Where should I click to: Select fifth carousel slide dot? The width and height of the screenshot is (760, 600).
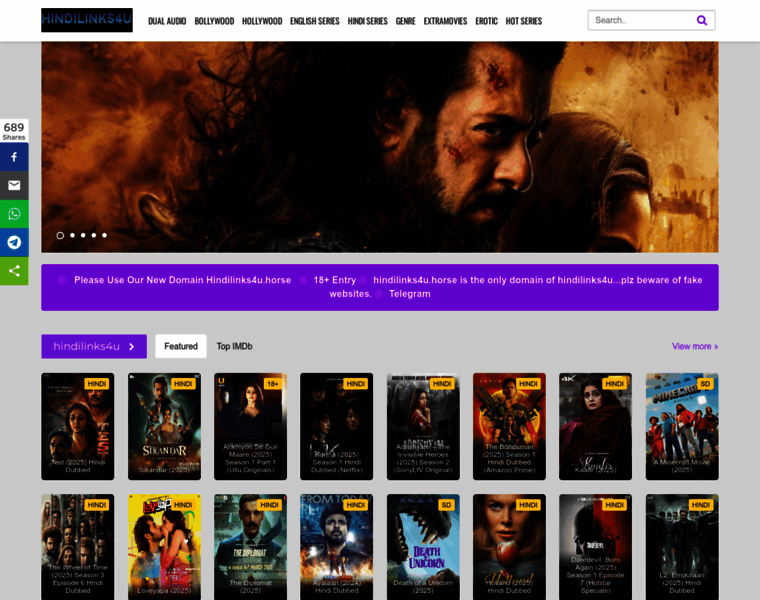click(104, 236)
